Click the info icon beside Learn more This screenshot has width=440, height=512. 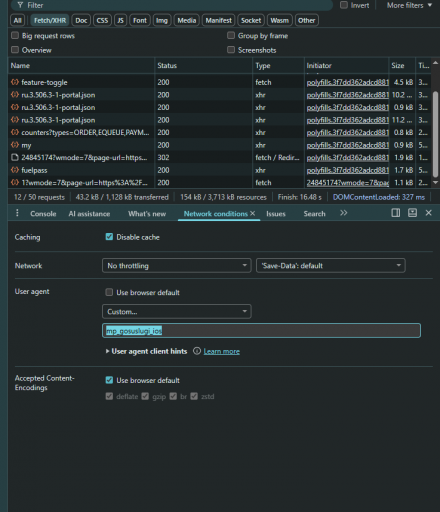[x=197, y=351]
